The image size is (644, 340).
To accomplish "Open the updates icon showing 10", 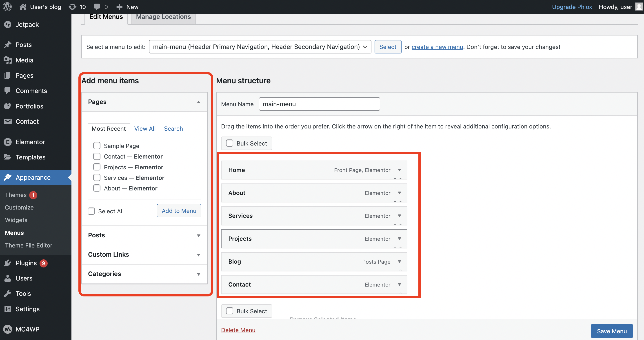I will coord(72,7).
